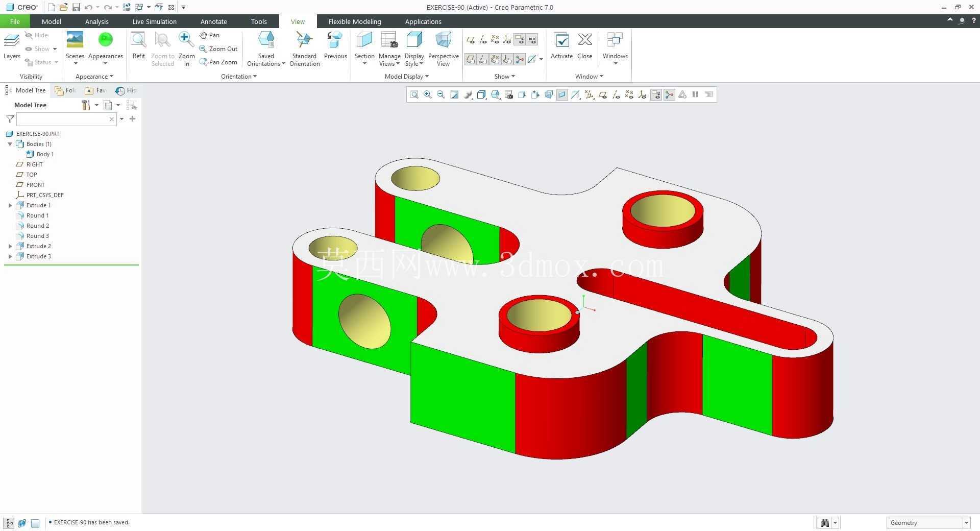Expand Extrude 1 in model tree
Image resolution: width=980 pixels, height=531 pixels.
pyautogui.click(x=10, y=205)
